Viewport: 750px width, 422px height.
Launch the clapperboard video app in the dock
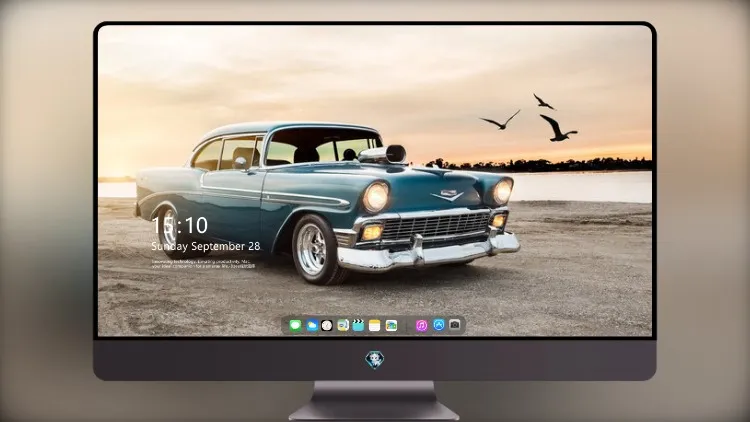[358, 326]
